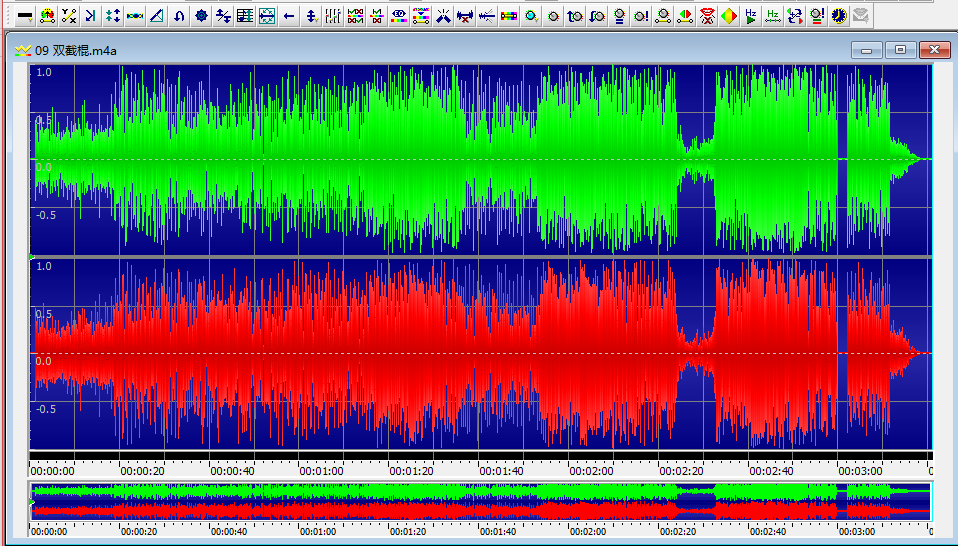Click 00:02:20 on the overview ruler
Image resolution: width=958 pixels, height=546 pixels.
click(x=678, y=531)
